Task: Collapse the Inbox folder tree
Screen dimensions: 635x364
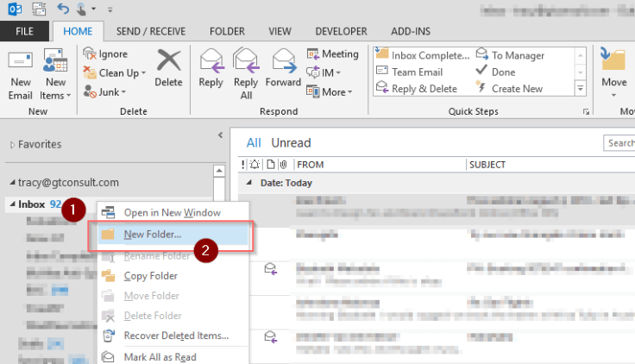Action: point(13,204)
